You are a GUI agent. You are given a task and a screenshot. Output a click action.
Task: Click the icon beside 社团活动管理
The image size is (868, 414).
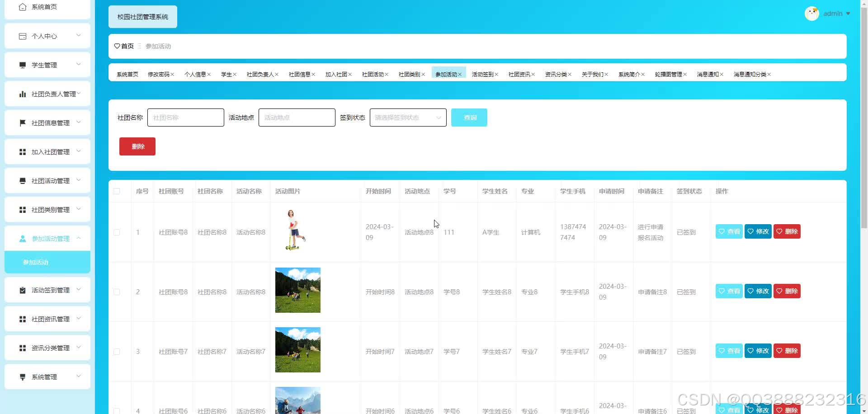(23, 181)
